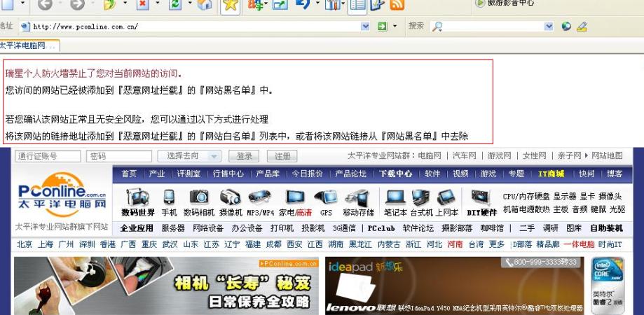This screenshot has height=315, width=644.
Task: Open 今日报价 in the blue nav bar
Action: [307, 174]
